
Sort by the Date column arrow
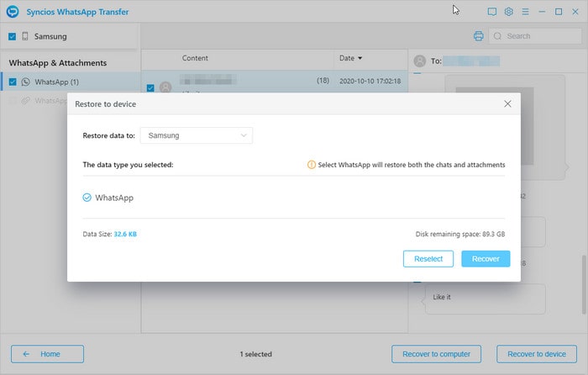pos(360,58)
